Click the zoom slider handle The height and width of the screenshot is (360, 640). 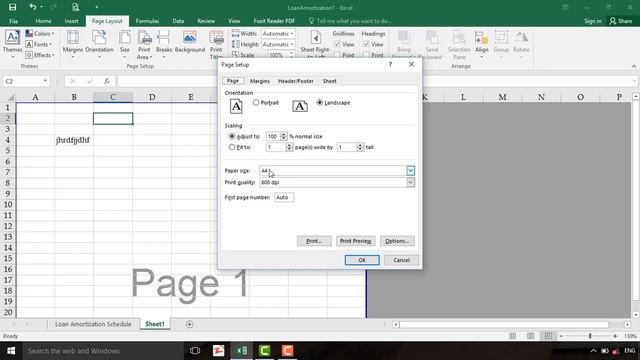point(590,336)
